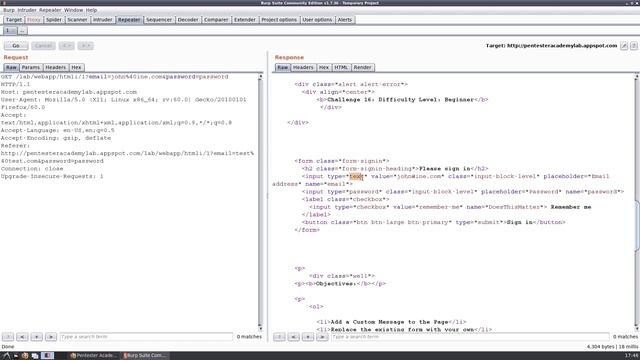Open the Repeater menu in the menu bar
The width and height of the screenshot is (640, 360).
[x=50, y=10]
